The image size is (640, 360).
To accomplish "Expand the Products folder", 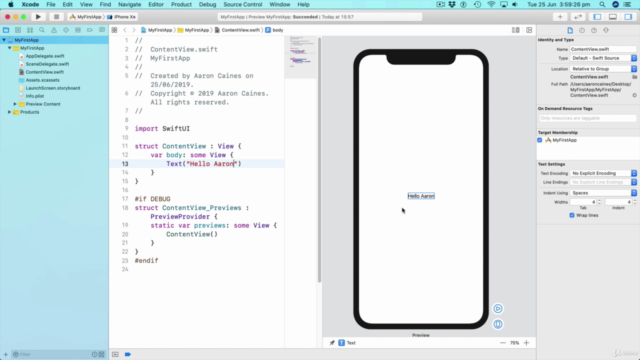I will (x=9, y=112).
